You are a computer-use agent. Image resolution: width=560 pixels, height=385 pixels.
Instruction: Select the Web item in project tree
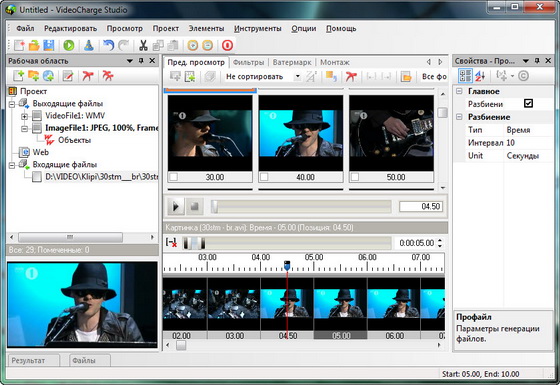point(41,152)
